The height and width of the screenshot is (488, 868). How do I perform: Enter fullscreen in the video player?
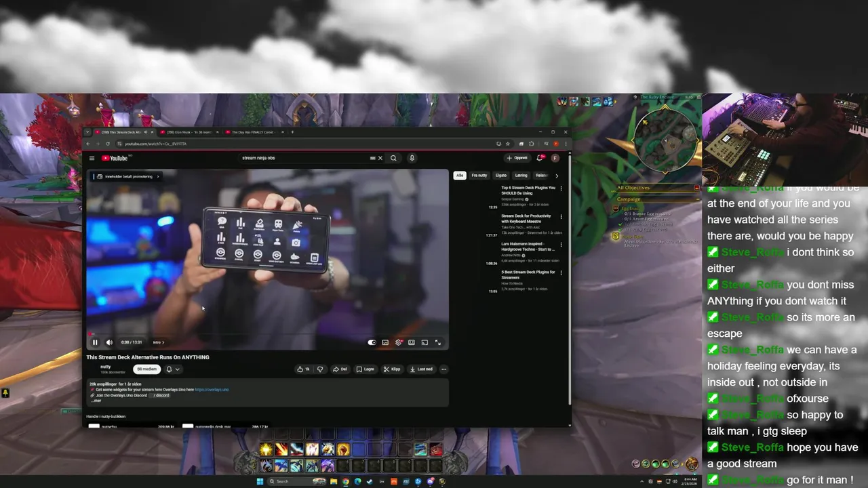click(438, 342)
